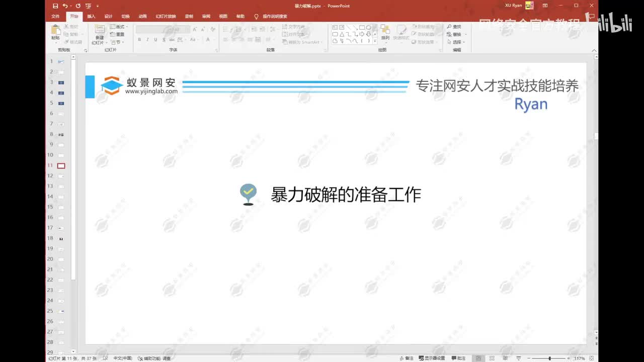Toggle center text alignment
644x362 pixels.
233,40
